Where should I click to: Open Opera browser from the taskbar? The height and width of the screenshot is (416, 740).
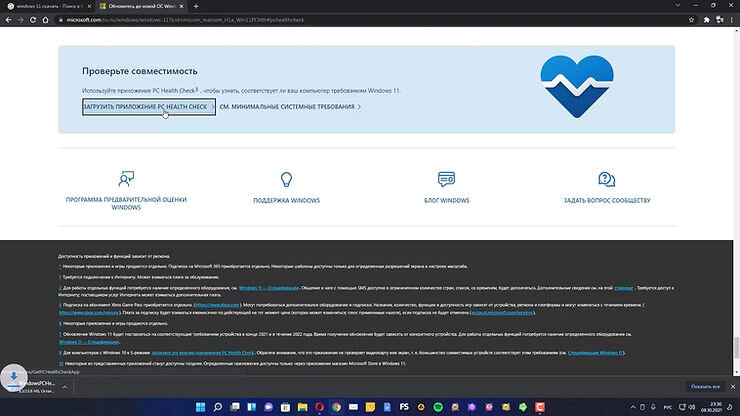pyautogui.click(x=320, y=407)
